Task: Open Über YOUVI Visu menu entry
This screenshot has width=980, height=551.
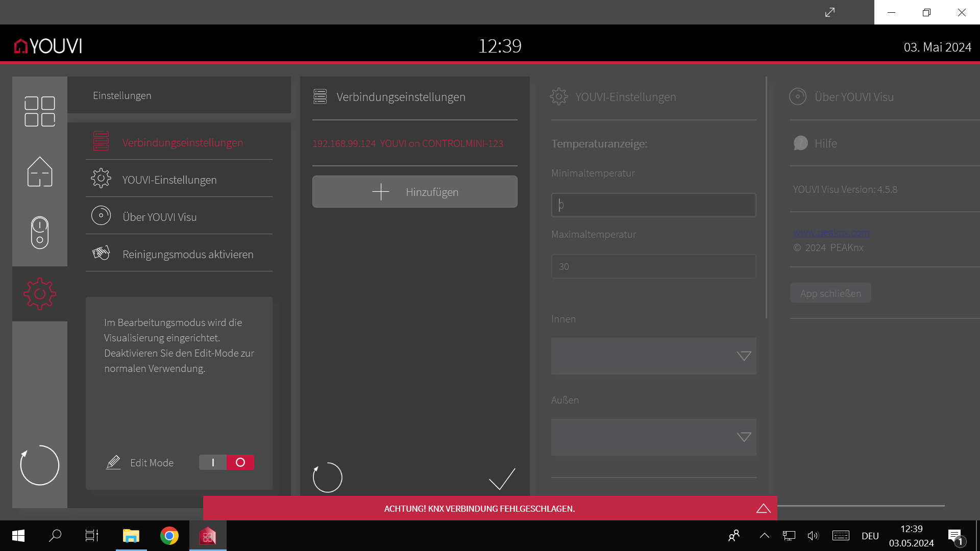Action: point(179,216)
